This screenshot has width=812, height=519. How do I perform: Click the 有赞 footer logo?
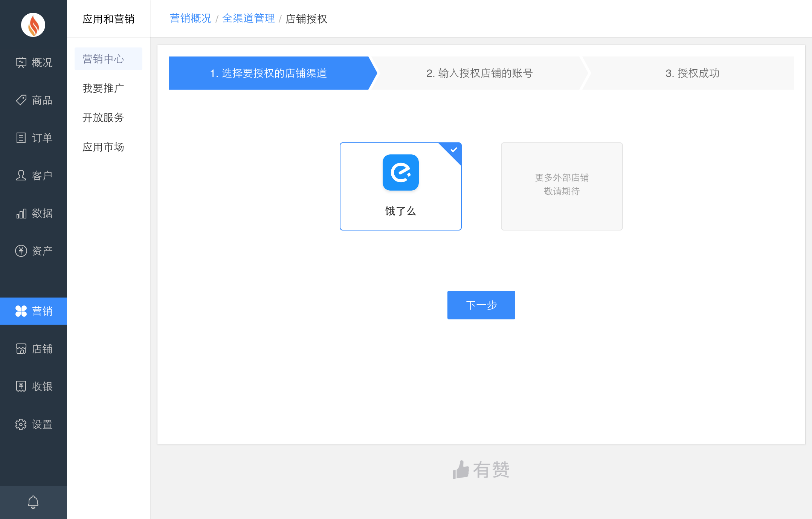click(x=481, y=469)
